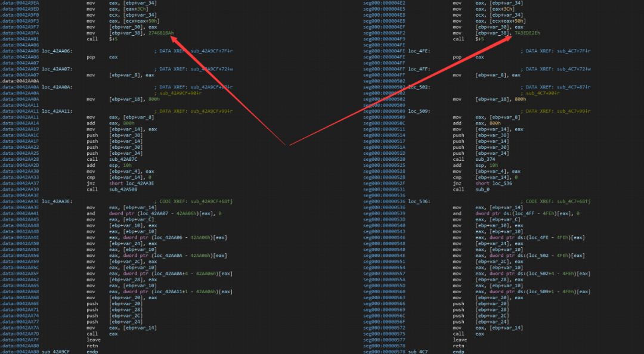Click the sub_42A87C call target

tap(123, 159)
